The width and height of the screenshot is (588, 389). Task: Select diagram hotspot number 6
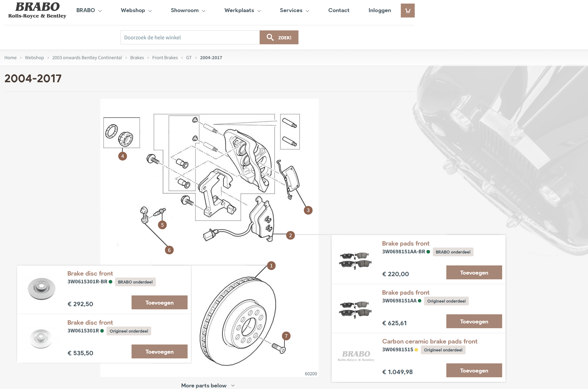coord(169,250)
